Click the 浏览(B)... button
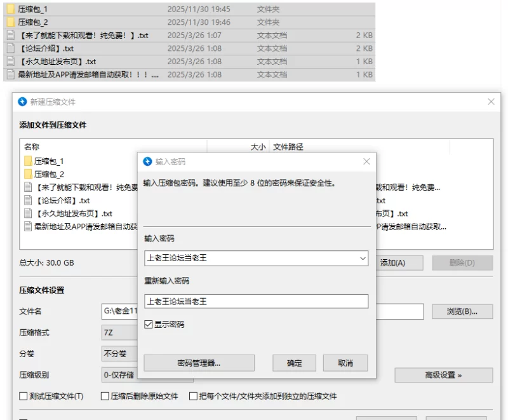 click(x=462, y=311)
